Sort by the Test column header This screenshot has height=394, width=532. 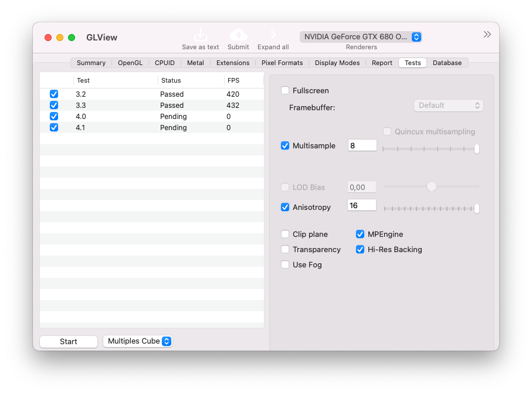coord(116,80)
